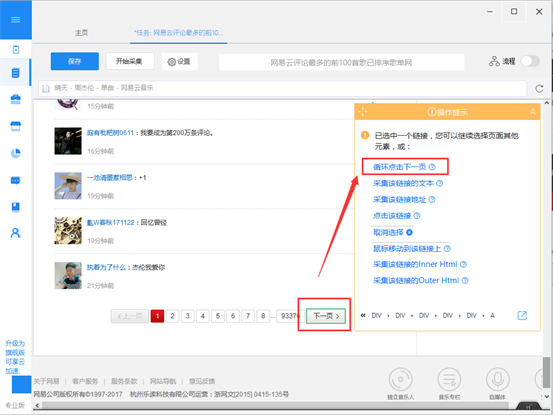Choose 鼠标移动到该链接上 option
553x415 pixels.
(x=407, y=249)
